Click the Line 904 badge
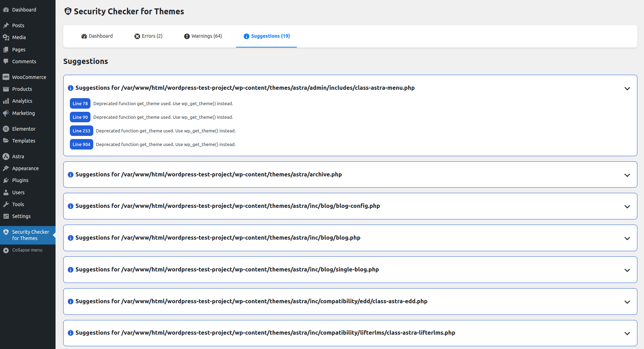The width and height of the screenshot is (644, 349). coord(81,144)
